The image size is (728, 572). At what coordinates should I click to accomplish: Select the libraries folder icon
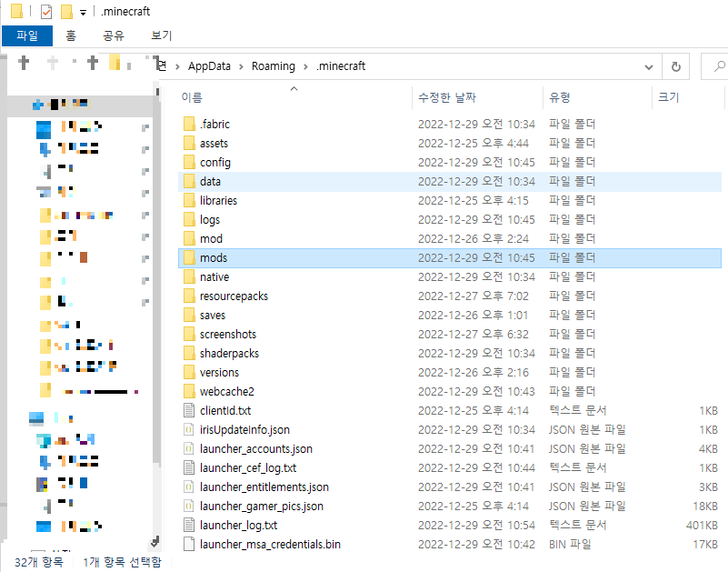click(x=189, y=200)
